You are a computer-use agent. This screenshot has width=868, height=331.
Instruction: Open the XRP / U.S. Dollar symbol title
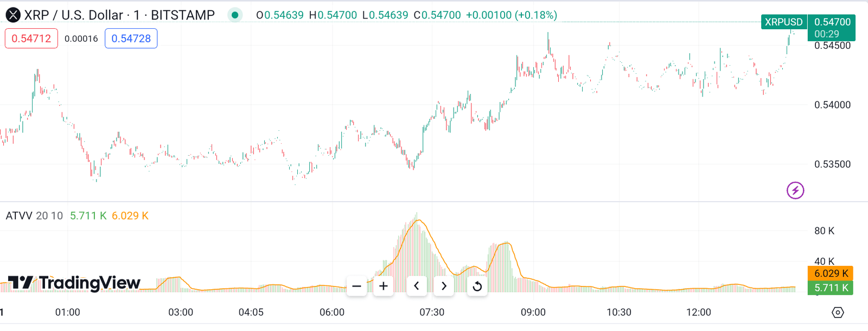click(73, 15)
